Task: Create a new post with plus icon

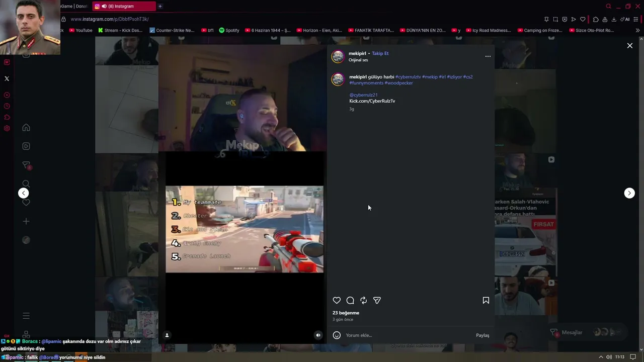Action: tap(26, 221)
